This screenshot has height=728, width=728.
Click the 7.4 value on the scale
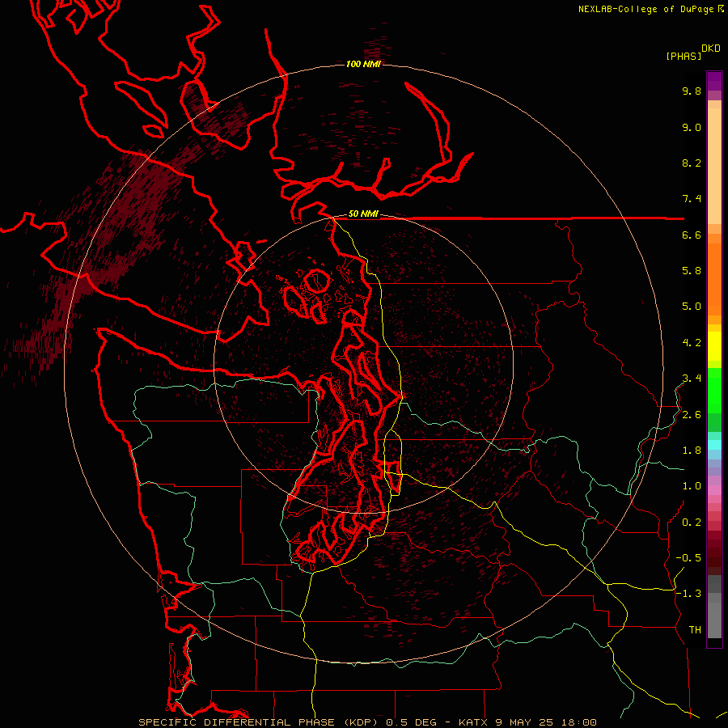click(x=692, y=199)
